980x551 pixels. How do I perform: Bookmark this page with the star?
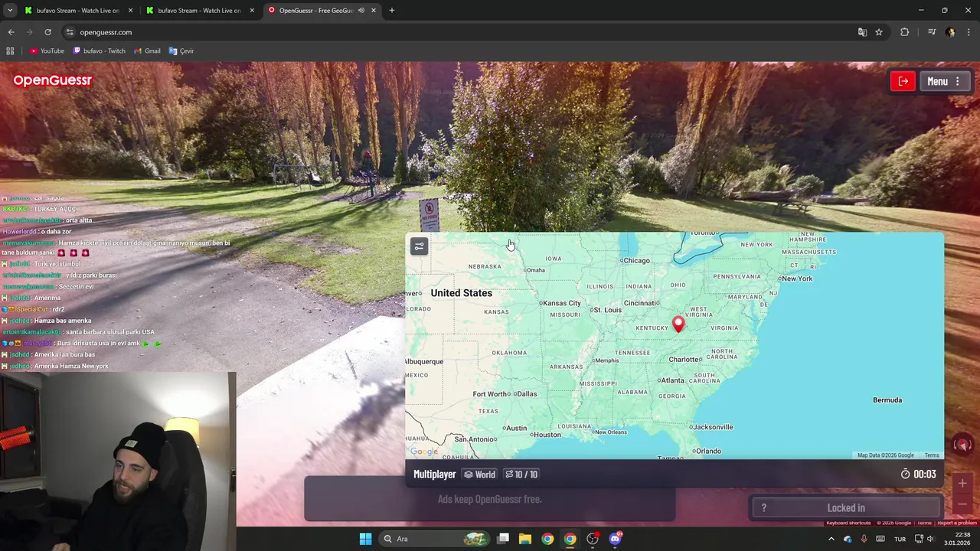879,32
